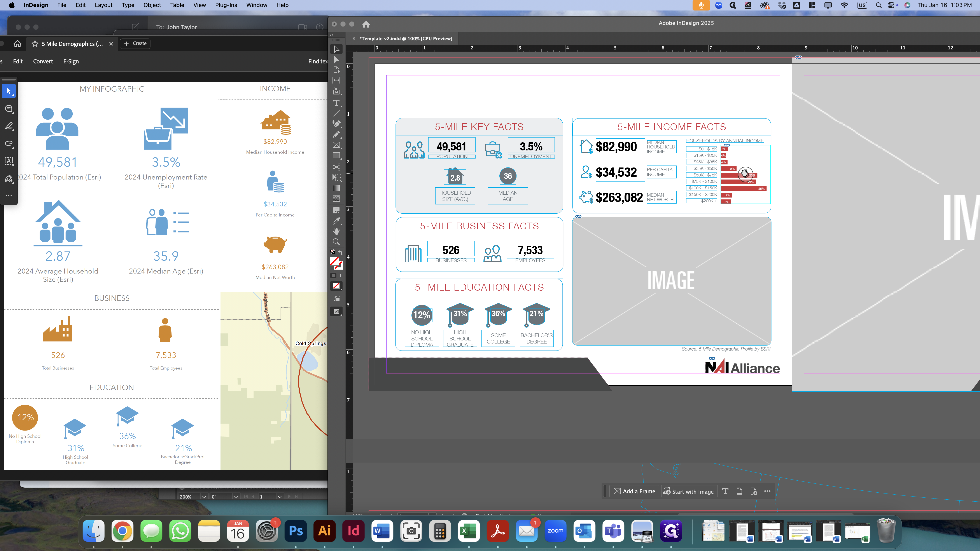
Task: Expand the collapsed InDesign toolbar chevrons
Action: [x=332, y=35]
